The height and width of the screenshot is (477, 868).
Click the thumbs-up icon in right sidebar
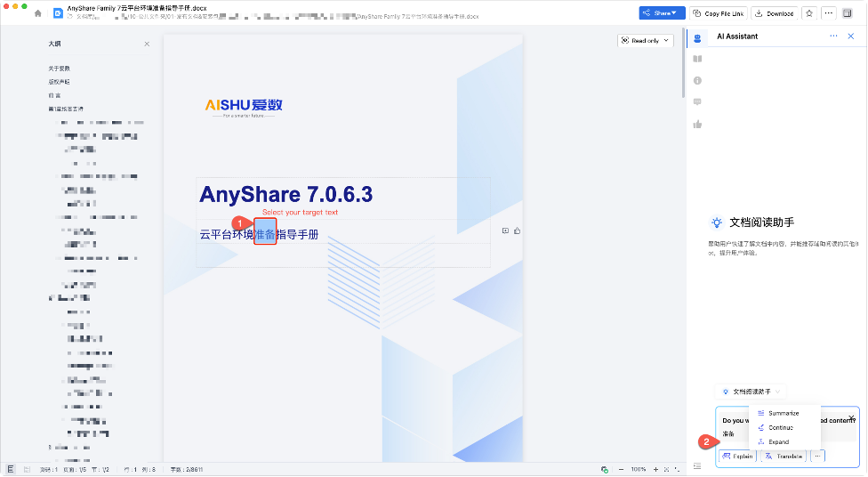point(697,124)
